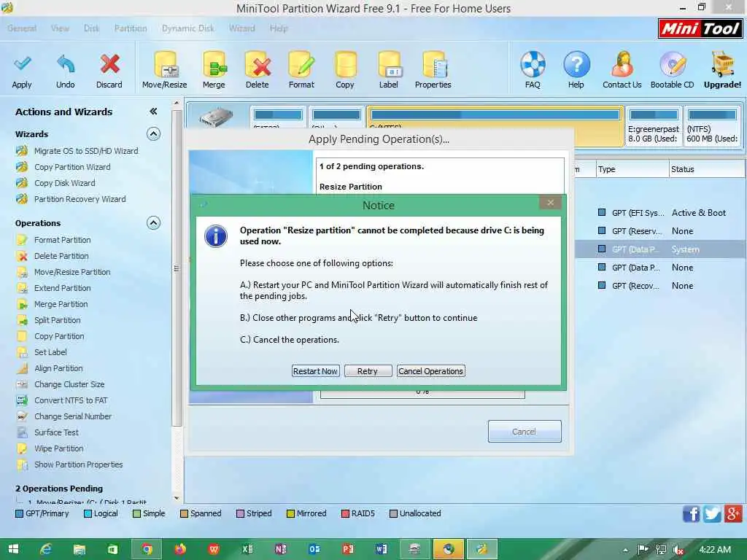This screenshot has height=560, width=747.
Task: Launch Migrate OS to SSD/HD Wizard
Action: 86,151
